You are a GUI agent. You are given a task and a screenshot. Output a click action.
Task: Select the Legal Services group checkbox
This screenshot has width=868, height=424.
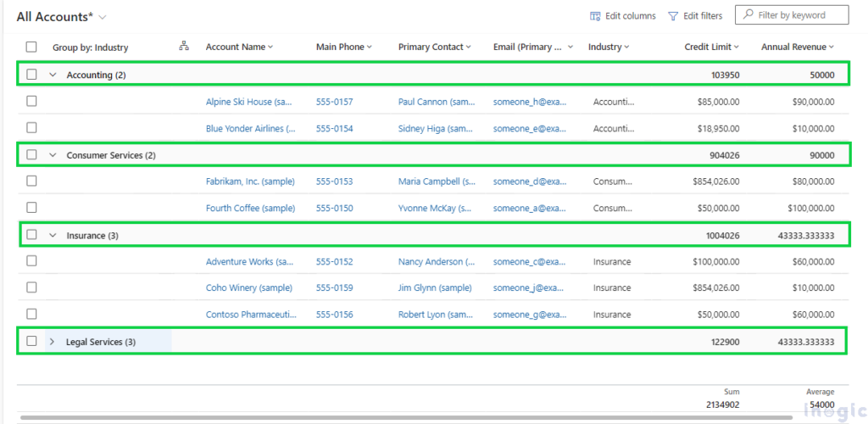pyautogui.click(x=31, y=341)
